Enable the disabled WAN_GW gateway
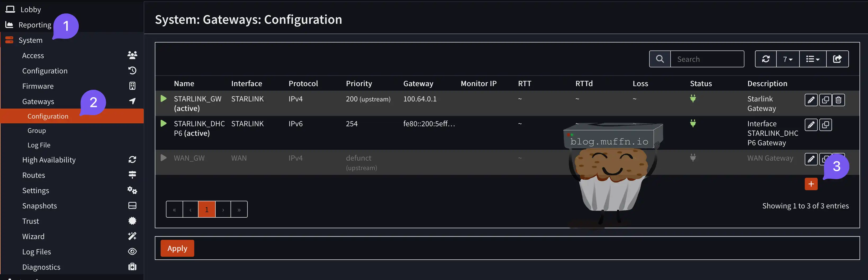The height and width of the screenshot is (280, 868). point(164,158)
